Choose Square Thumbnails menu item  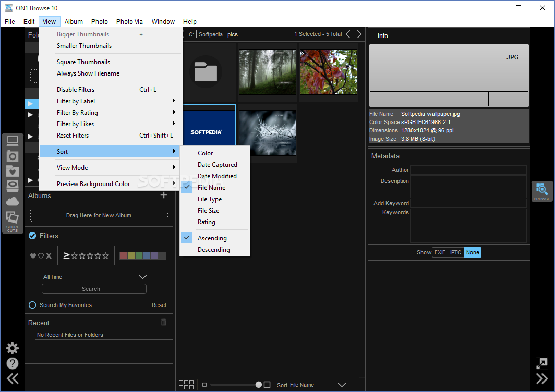111,62
